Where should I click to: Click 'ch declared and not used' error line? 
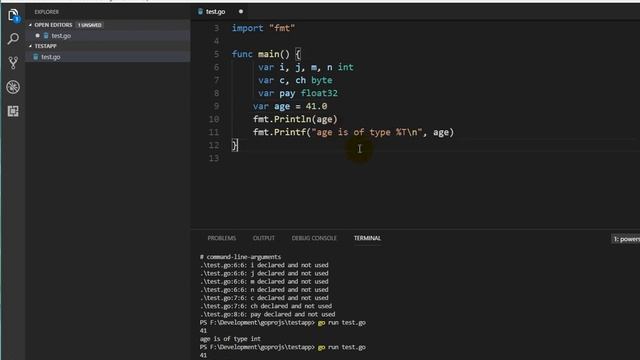[x=266, y=306]
